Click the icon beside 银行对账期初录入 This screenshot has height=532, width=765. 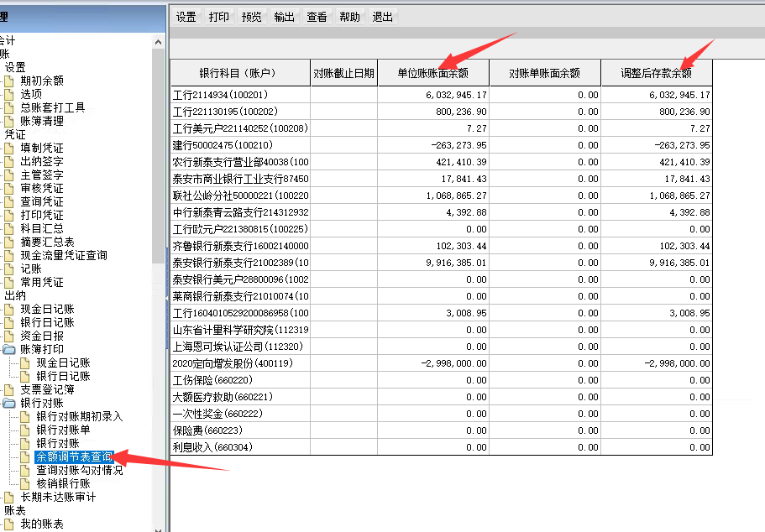(25, 416)
